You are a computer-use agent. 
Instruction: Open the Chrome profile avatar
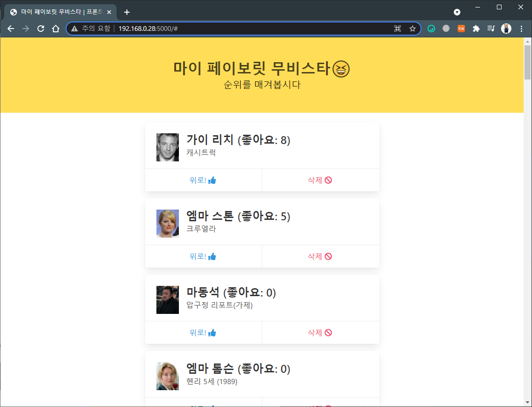coord(506,29)
